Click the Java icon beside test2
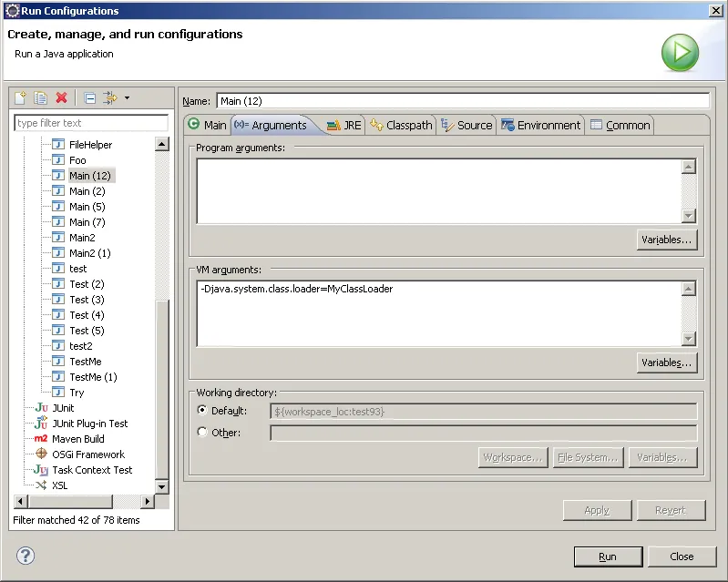This screenshot has height=582, width=728. [x=58, y=346]
